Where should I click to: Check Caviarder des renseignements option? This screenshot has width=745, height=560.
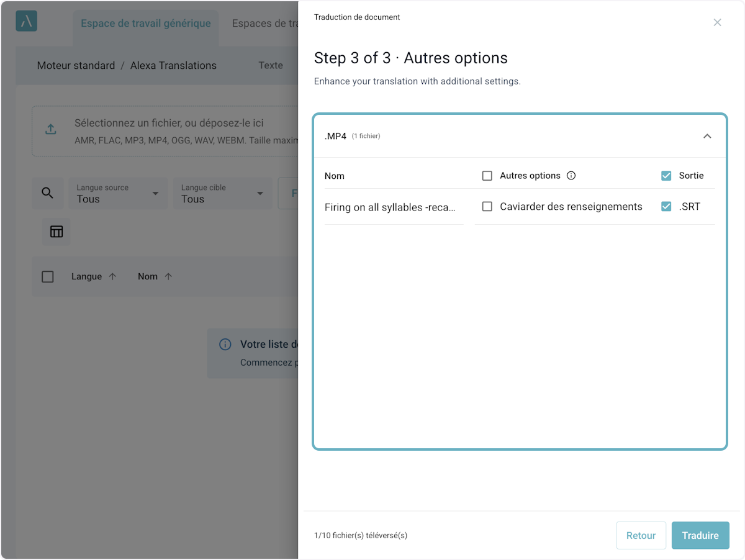(x=487, y=206)
